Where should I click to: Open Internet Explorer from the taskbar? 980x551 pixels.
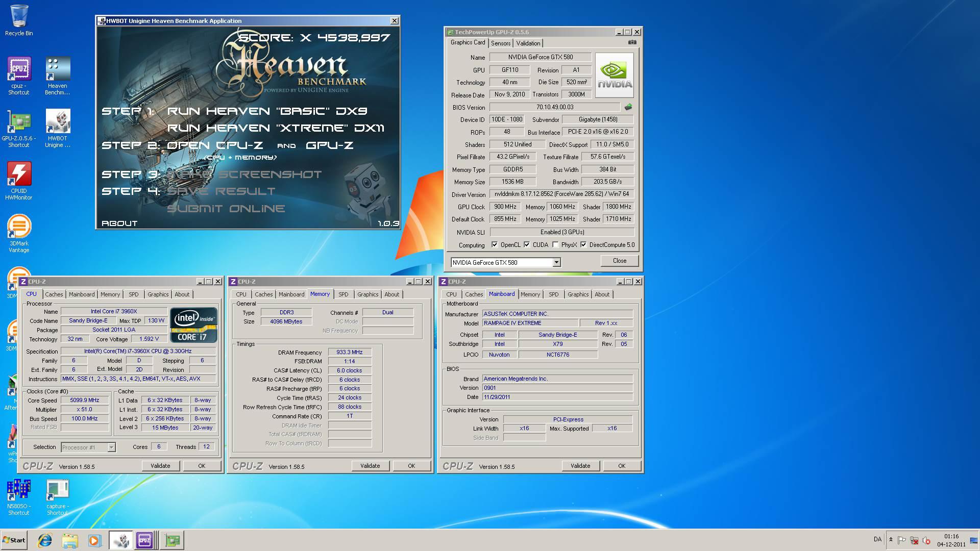(45, 540)
